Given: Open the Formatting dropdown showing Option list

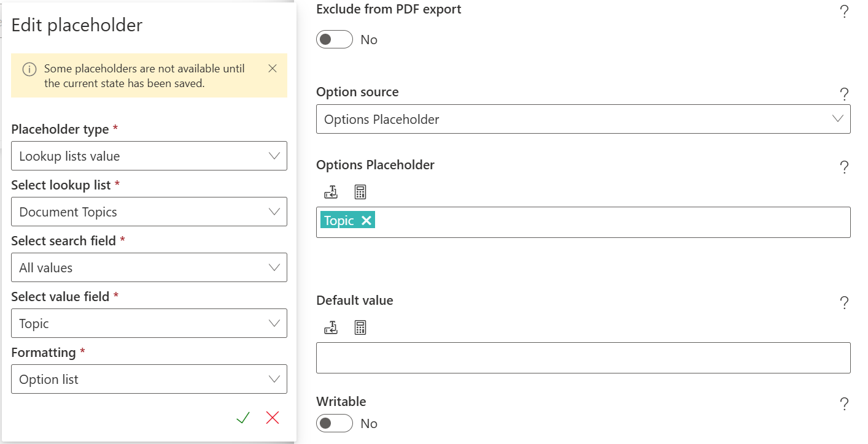Looking at the screenshot, I should (149, 380).
